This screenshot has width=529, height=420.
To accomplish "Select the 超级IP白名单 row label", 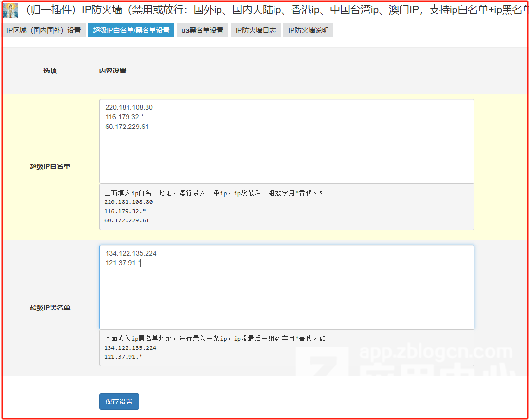I will tap(50, 166).
